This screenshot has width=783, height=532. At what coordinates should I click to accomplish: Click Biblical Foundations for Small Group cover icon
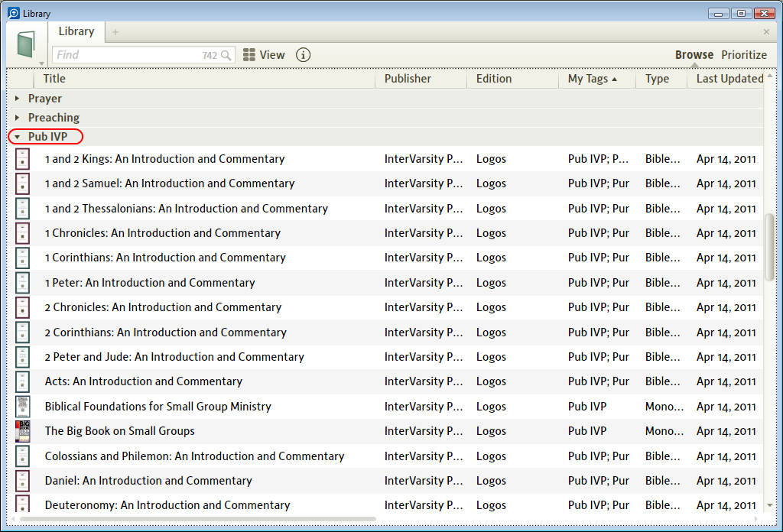coord(23,407)
